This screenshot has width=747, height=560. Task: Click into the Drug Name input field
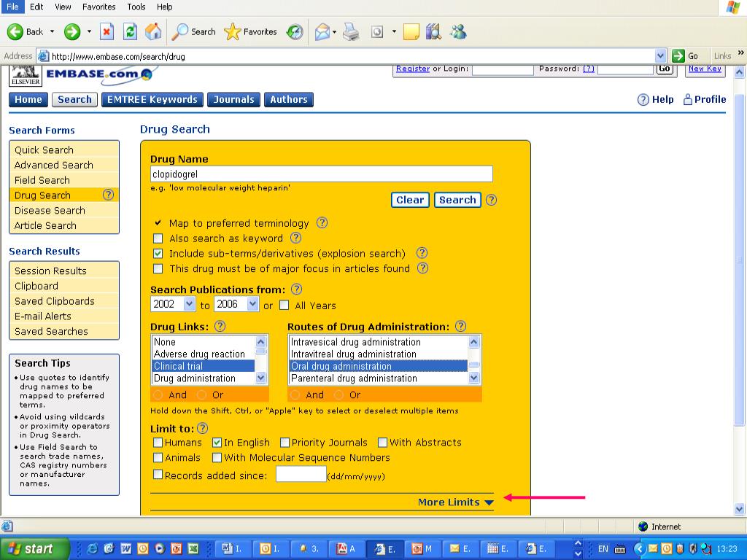coord(322,174)
